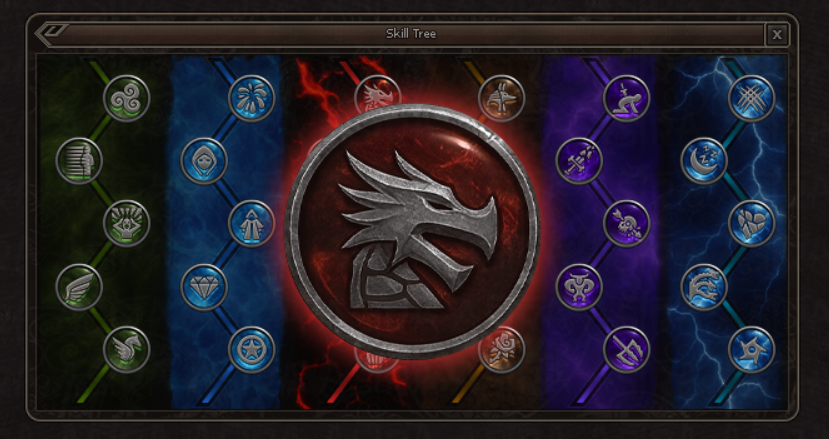
Task: Choose the purple kneeling stabbed figure skill
Action: tap(627, 98)
